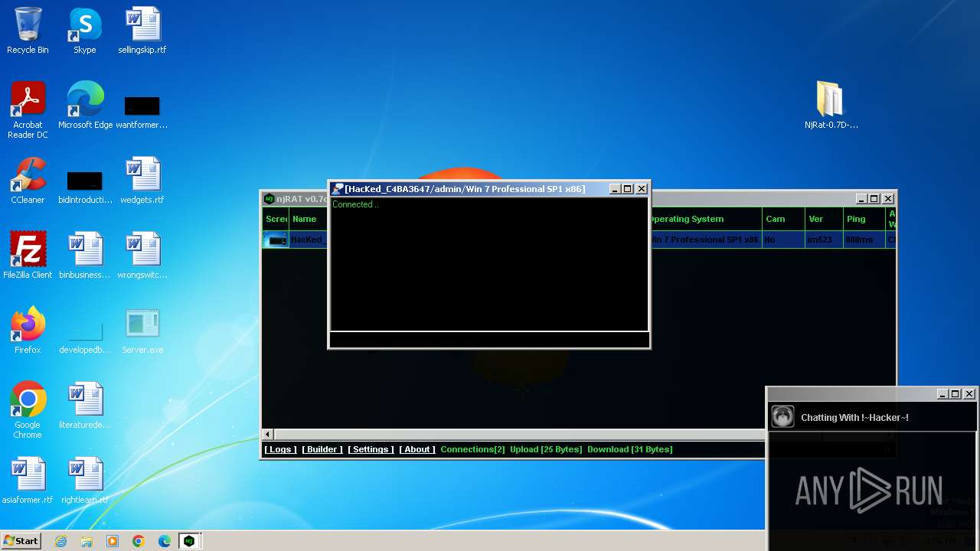Open the NjRat-0.7D folder on desktop

(831, 106)
